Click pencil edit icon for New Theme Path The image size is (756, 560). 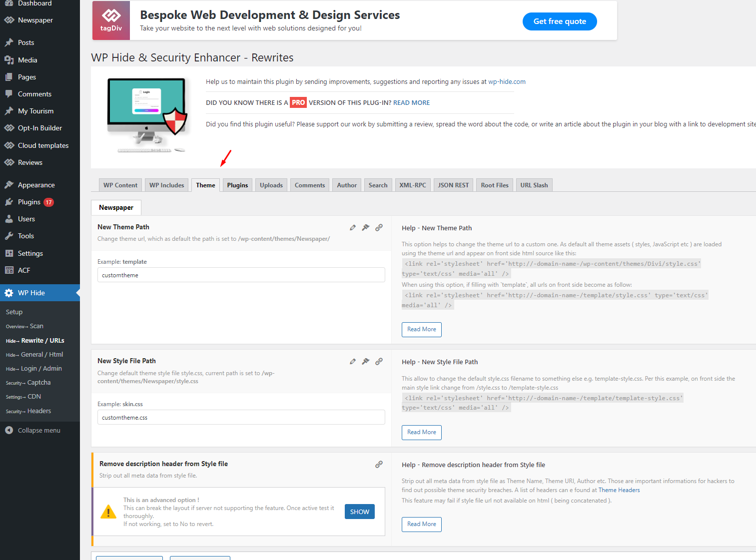coord(353,227)
